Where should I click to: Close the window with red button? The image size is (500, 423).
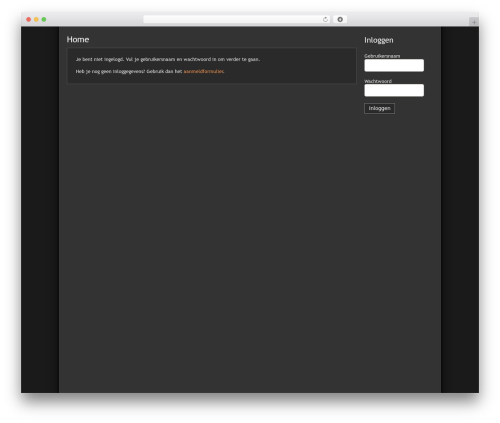[29, 19]
